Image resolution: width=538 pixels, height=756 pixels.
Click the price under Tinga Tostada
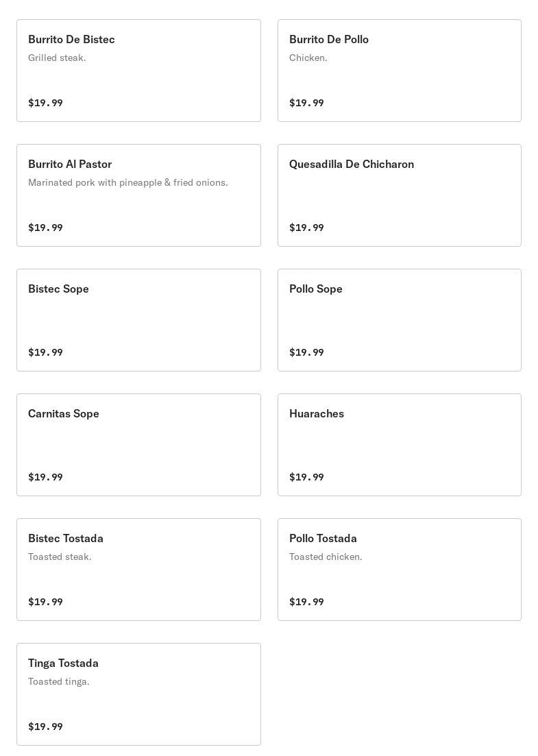(x=45, y=727)
